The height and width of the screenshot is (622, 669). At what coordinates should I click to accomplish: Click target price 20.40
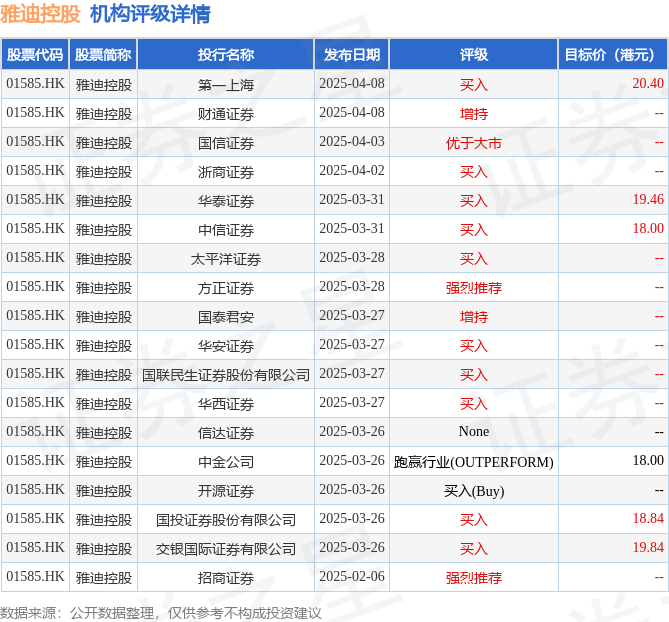(648, 83)
